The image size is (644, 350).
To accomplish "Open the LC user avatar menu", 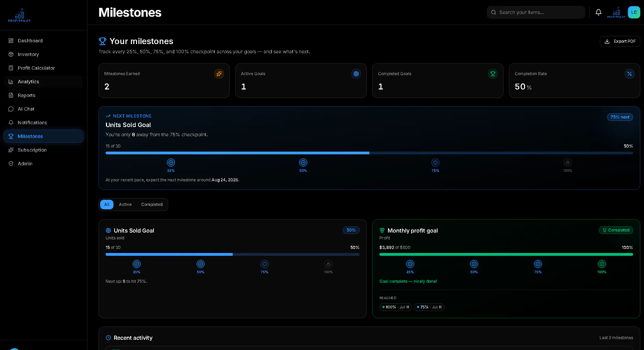I will click(x=634, y=12).
